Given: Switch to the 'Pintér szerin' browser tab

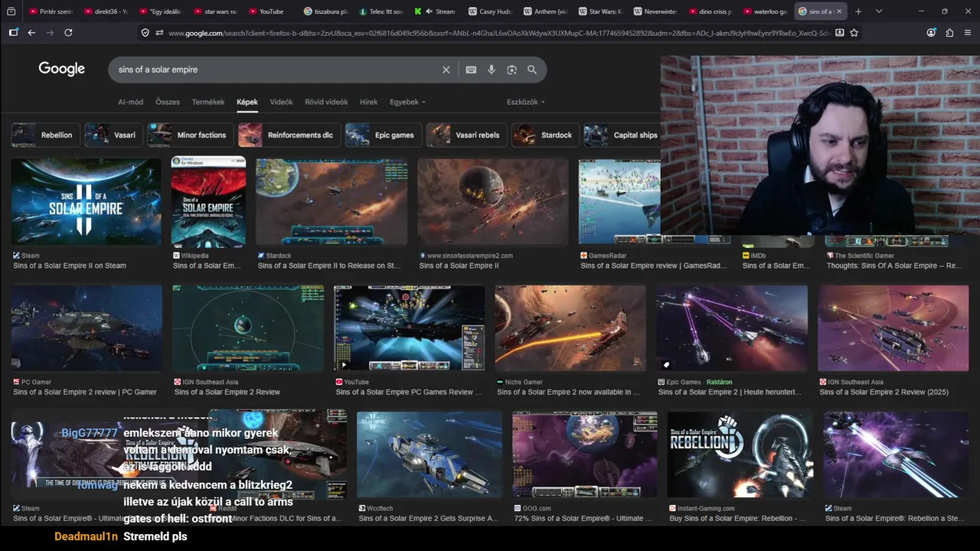Looking at the screenshot, I should (x=51, y=11).
